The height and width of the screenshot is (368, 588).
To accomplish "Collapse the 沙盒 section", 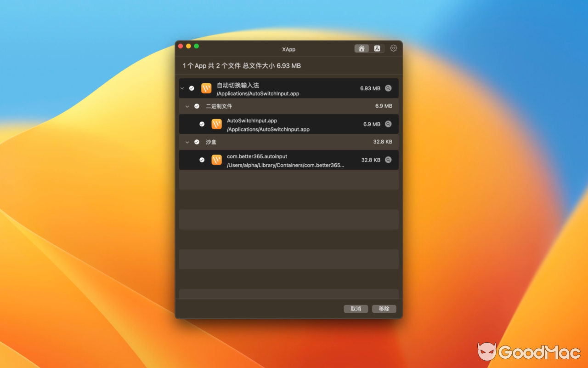I will (187, 142).
